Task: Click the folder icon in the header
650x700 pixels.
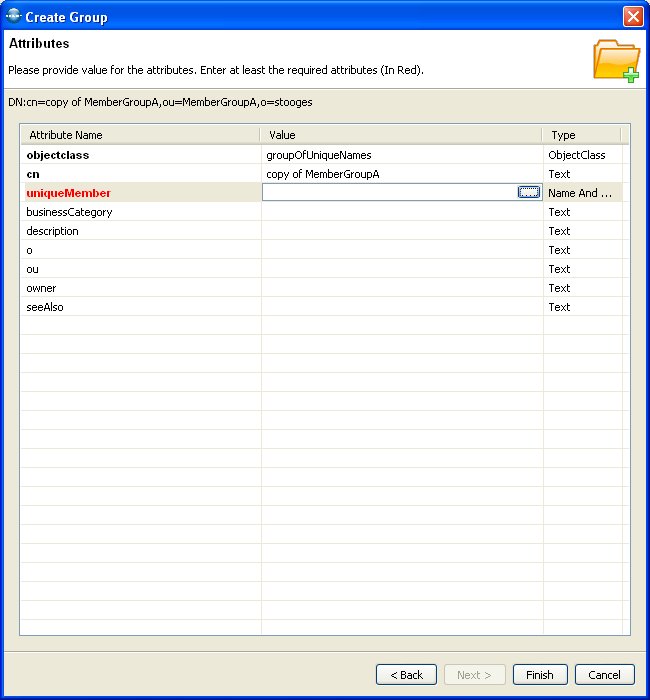Action: pos(616,60)
